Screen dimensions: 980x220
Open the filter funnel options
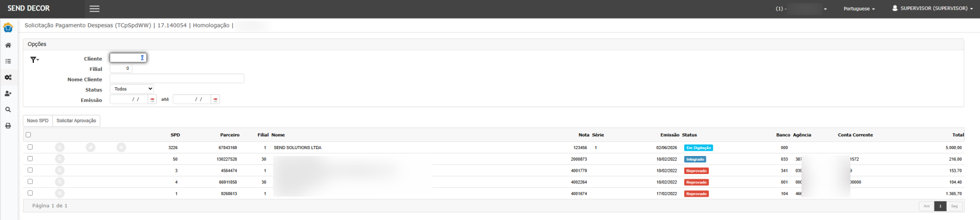[x=34, y=59]
